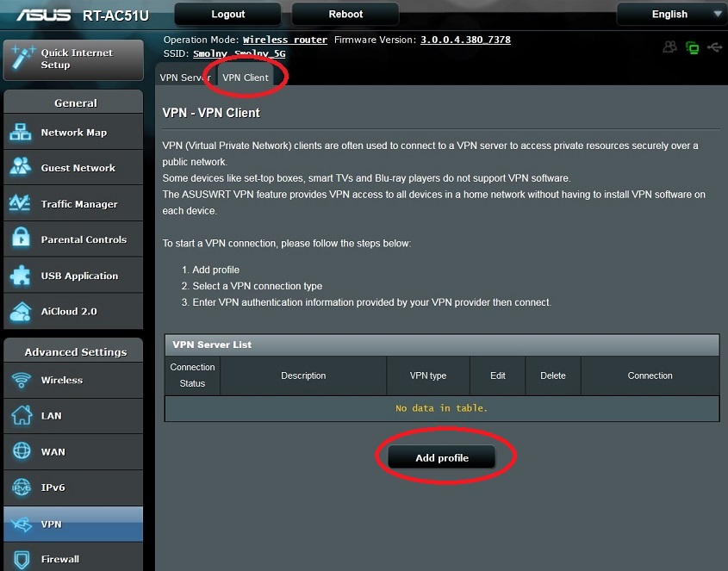Click the Quick Internet Setup wand icon
This screenshot has height=571, width=728.
pyautogui.click(x=22, y=58)
